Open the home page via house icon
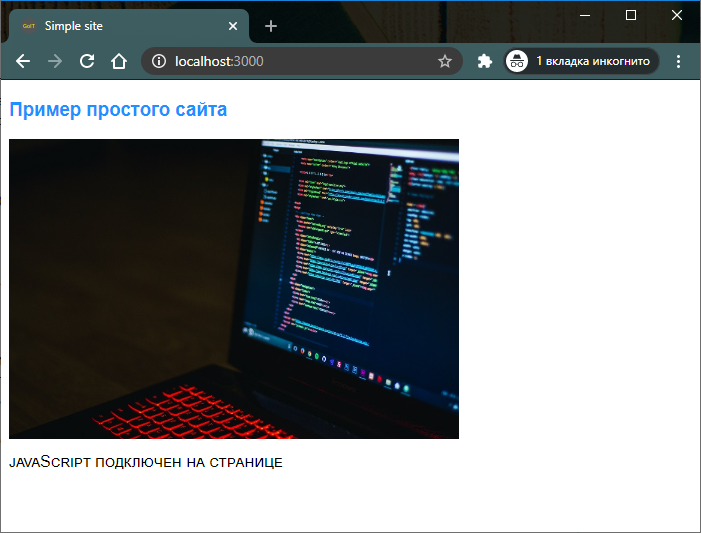Viewport: 701px width, 533px height. tap(119, 61)
